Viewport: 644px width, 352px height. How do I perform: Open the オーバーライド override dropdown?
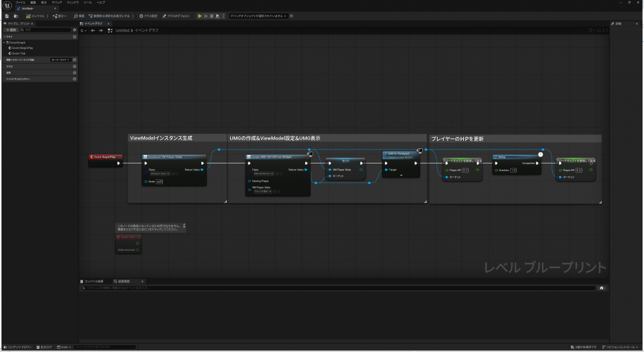pos(60,60)
